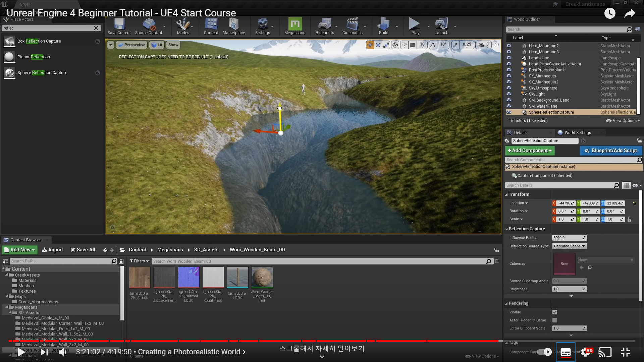This screenshot has height=362, width=644.
Task: Select the Worn_Wooden_Beam_00_inst material thumbnail
Action: [x=262, y=278]
